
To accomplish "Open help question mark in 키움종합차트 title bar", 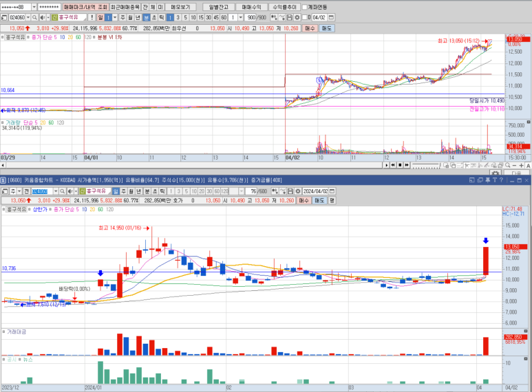I will click(501, 180).
